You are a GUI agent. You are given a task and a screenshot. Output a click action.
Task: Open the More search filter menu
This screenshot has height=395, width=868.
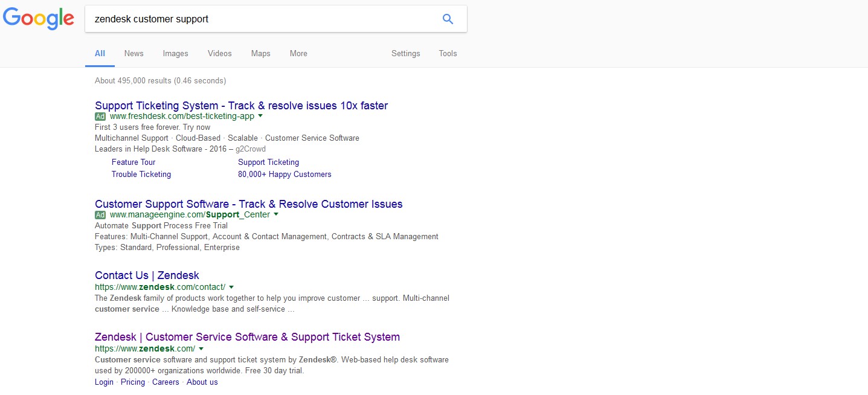[x=298, y=53]
